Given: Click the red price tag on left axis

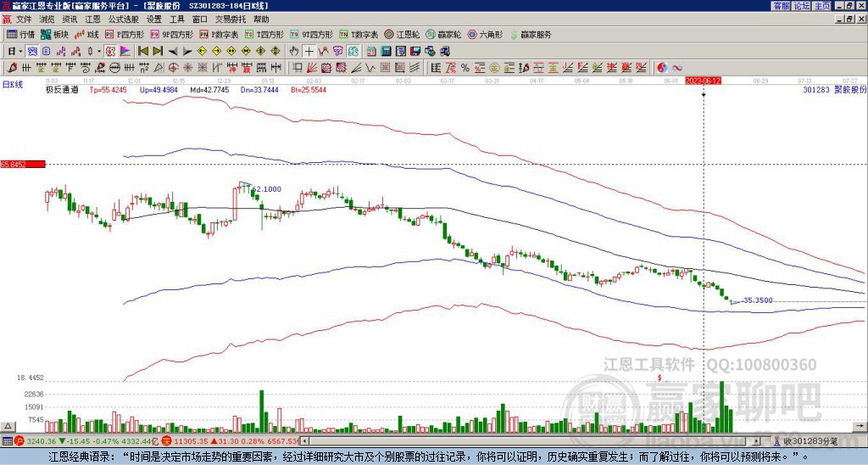Looking at the screenshot, I should [x=22, y=164].
